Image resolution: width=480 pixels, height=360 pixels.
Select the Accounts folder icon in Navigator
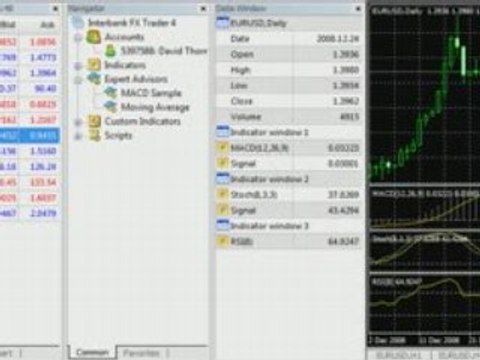[94, 37]
